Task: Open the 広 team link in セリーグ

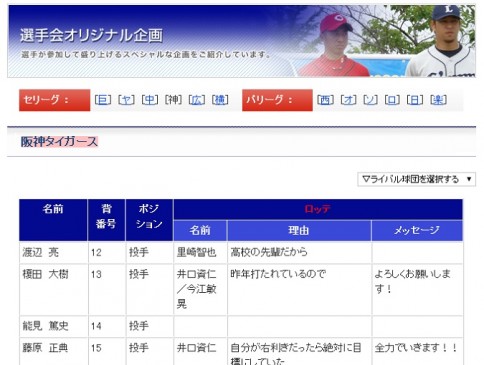Action: pyautogui.click(x=197, y=100)
